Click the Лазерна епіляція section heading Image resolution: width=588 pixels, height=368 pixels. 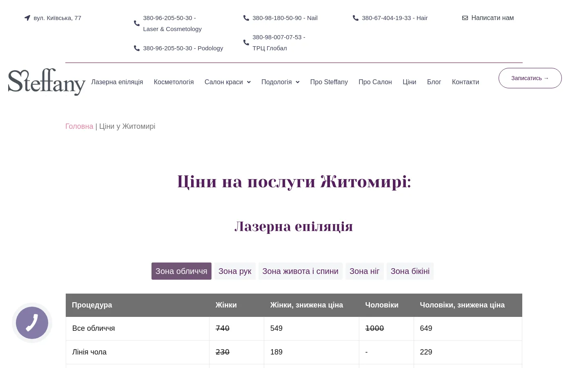click(x=294, y=226)
